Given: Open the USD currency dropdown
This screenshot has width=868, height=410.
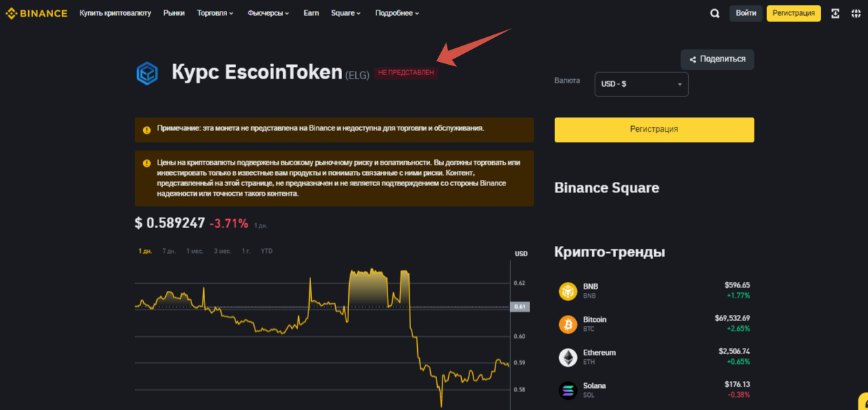Looking at the screenshot, I should 641,84.
